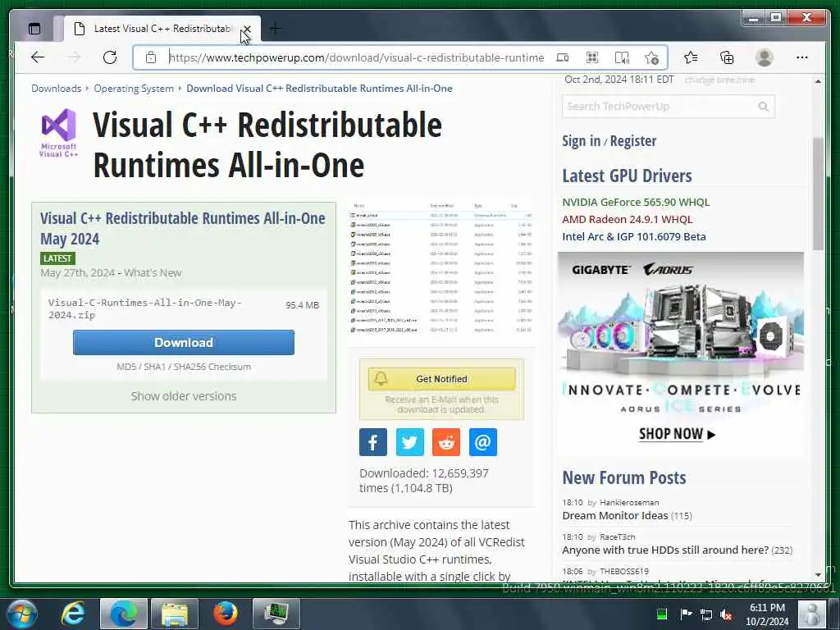Add this page to favorites star icon

point(651,57)
